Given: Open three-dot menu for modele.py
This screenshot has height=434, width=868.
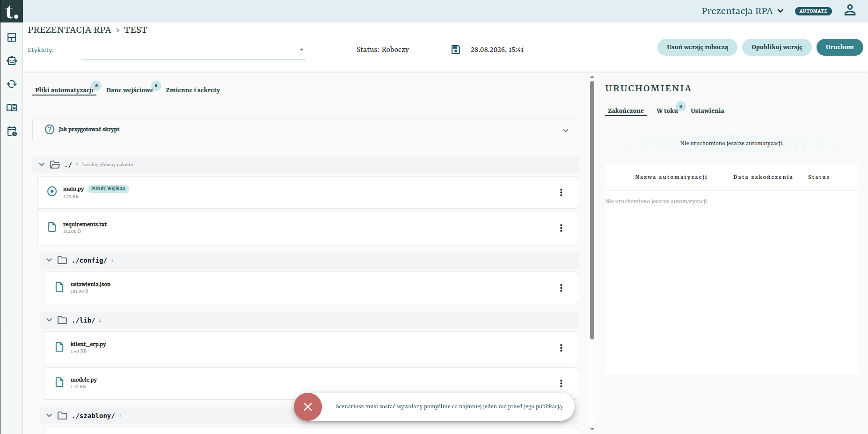Looking at the screenshot, I should point(561,383).
